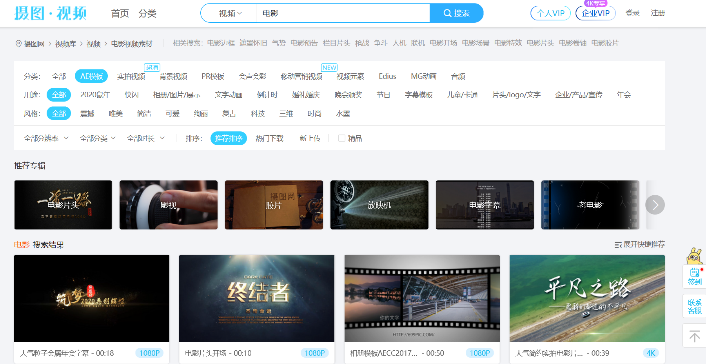Click the magnifier icon in search button
This screenshot has width=706, height=364.
click(447, 13)
